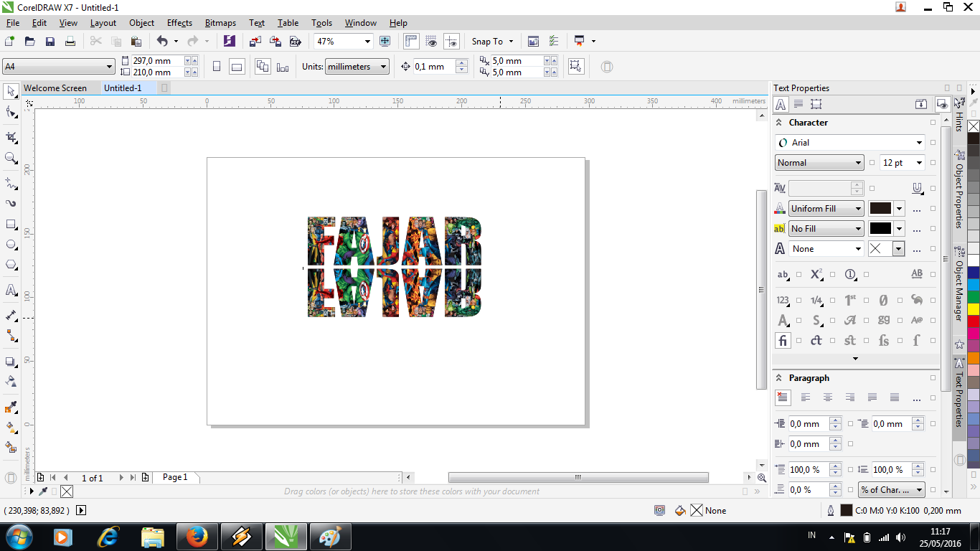Toggle superscript formatting in Character panel
980x551 pixels.
(816, 274)
